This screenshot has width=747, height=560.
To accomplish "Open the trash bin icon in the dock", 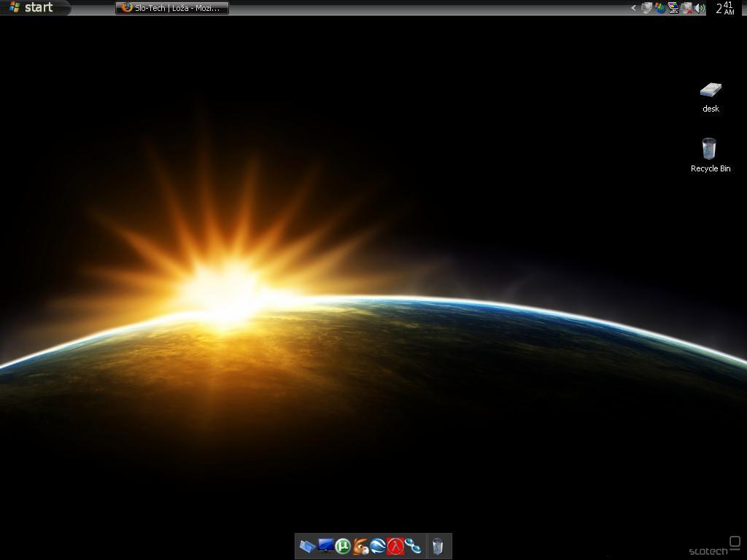I will pos(438,546).
